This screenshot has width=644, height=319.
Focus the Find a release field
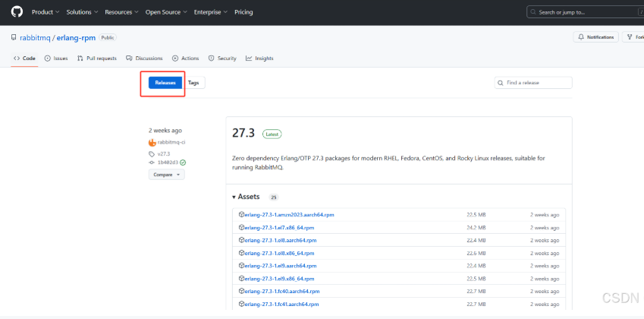(x=533, y=83)
